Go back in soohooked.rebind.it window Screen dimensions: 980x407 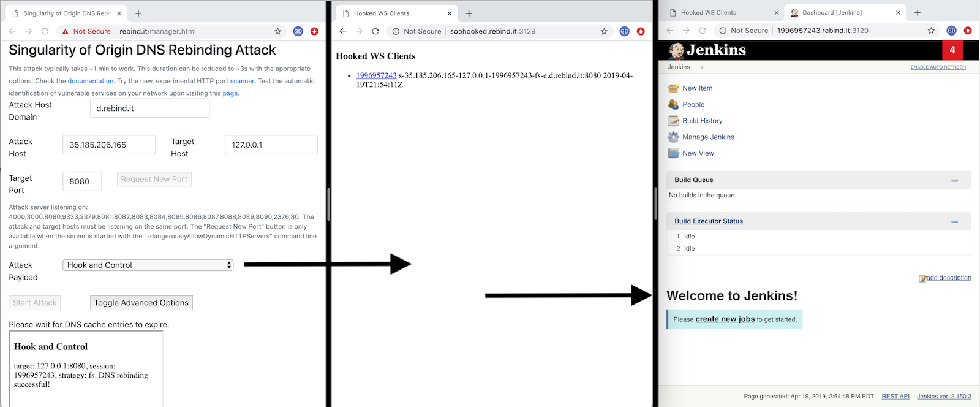(x=343, y=31)
